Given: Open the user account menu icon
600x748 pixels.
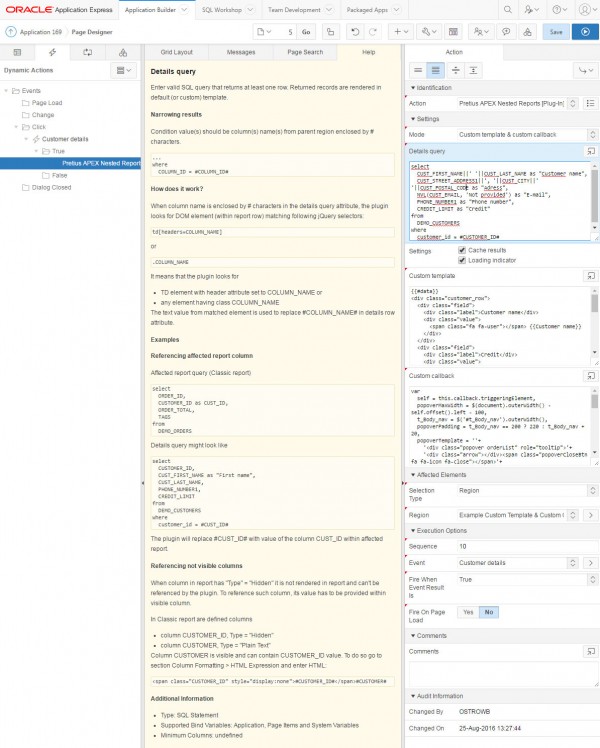Looking at the screenshot, I should [587, 10].
